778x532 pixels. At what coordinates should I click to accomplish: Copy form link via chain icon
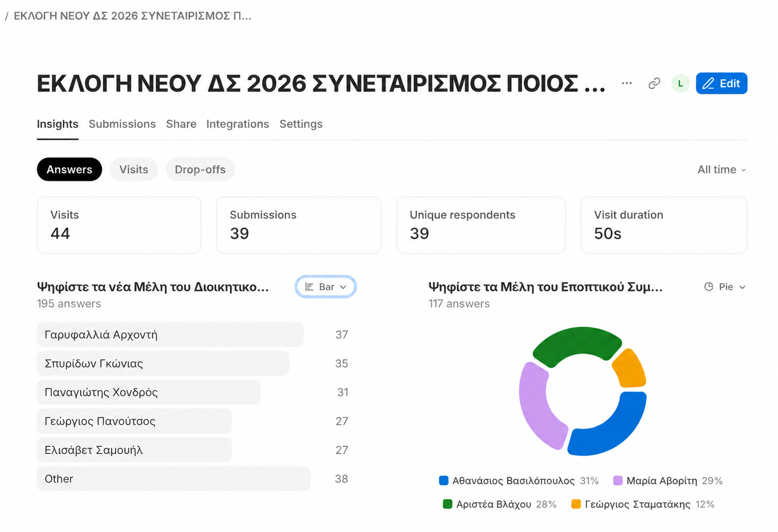pyautogui.click(x=654, y=83)
